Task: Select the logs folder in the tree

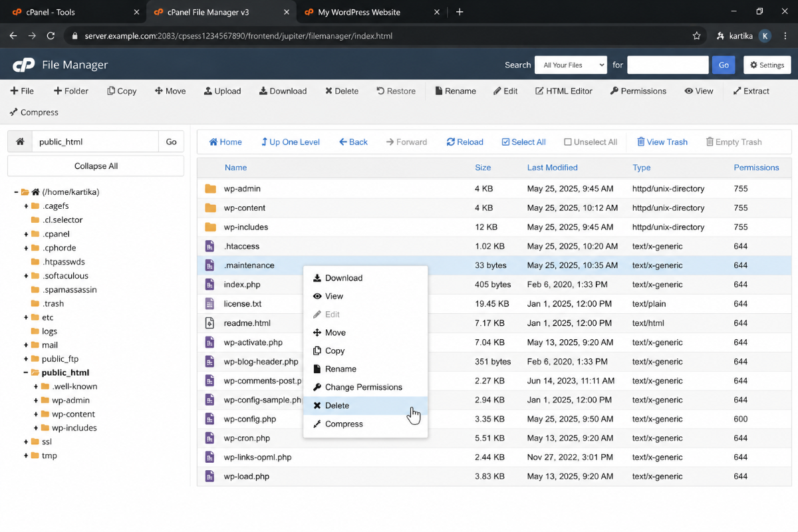Action: [x=49, y=331]
